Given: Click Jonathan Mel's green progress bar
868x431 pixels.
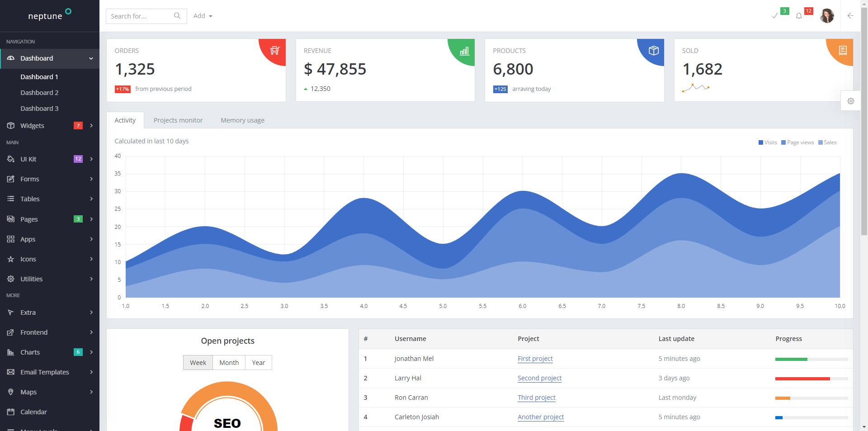Looking at the screenshot, I should coord(791,359).
